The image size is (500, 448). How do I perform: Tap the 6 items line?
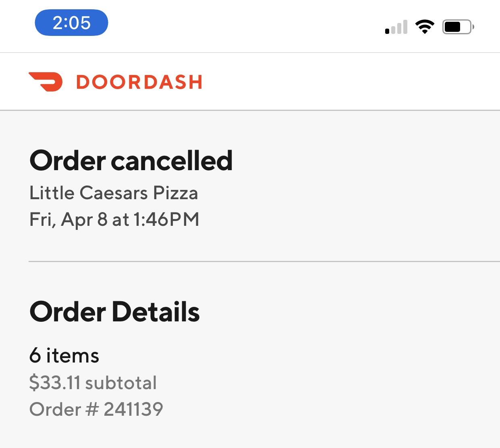click(x=64, y=356)
